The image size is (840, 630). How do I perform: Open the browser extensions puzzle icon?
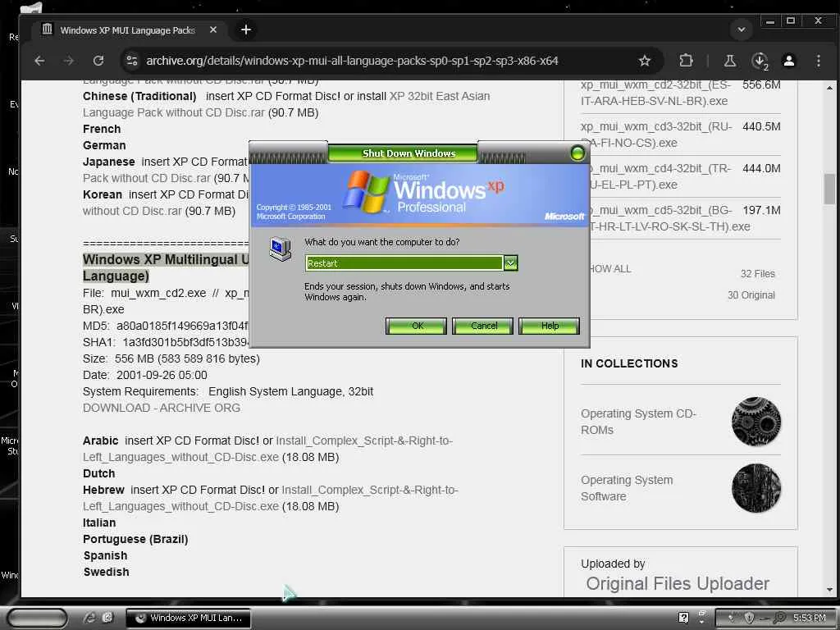tap(687, 61)
